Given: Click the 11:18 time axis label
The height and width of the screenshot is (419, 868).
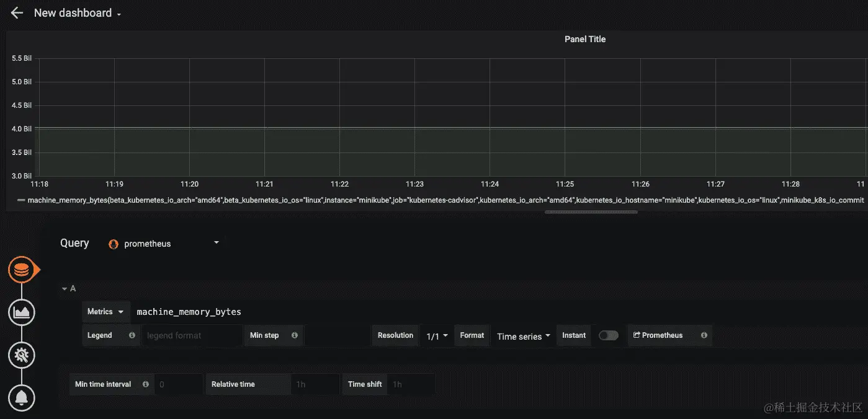Looking at the screenshot, I should (40, 184).
